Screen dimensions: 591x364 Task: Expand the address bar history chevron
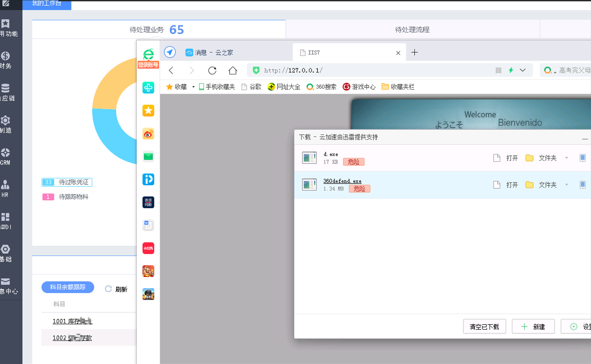point(523,70)
